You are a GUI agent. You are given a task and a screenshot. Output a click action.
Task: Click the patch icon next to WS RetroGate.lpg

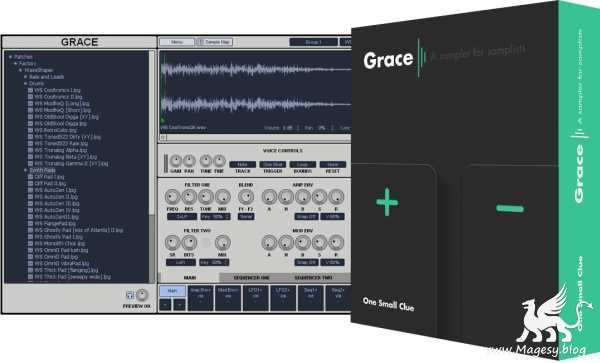pos(30,130)
